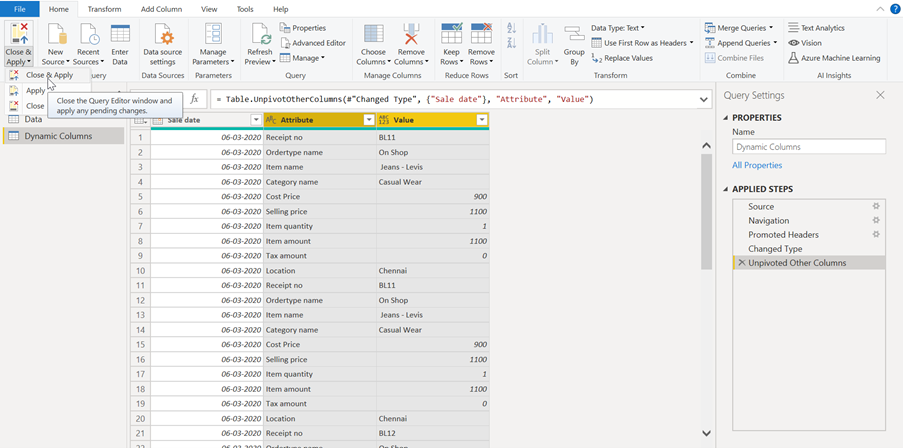Open Azure Machine Learning
This screenshot has width=903, height=448.
[x=834, y=58]
